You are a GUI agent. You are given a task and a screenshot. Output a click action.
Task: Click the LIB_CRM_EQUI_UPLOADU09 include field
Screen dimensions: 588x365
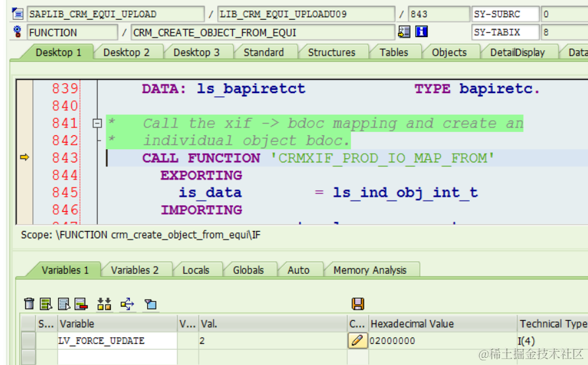point(306,15)
